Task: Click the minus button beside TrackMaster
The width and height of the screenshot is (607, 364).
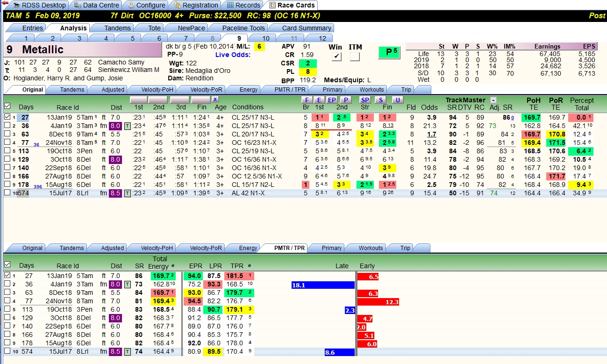Action: pyautogui.click(x=493, y=100)
